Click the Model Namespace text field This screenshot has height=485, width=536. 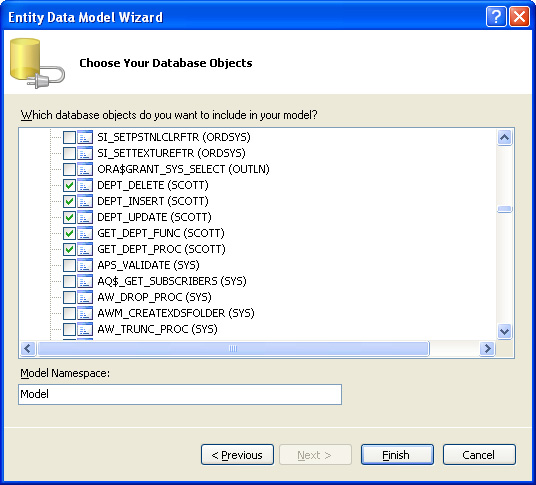pyautogui.click(x=180, y=394)
